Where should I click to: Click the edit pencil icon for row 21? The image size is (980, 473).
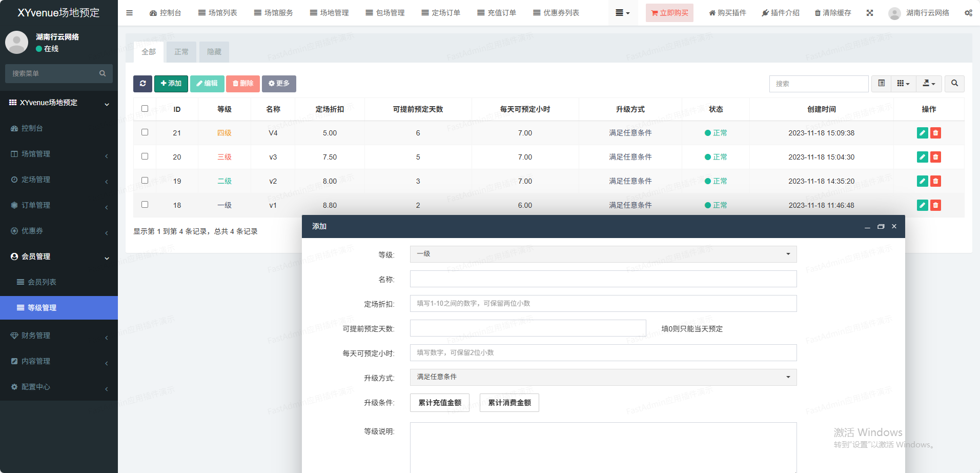922,133
